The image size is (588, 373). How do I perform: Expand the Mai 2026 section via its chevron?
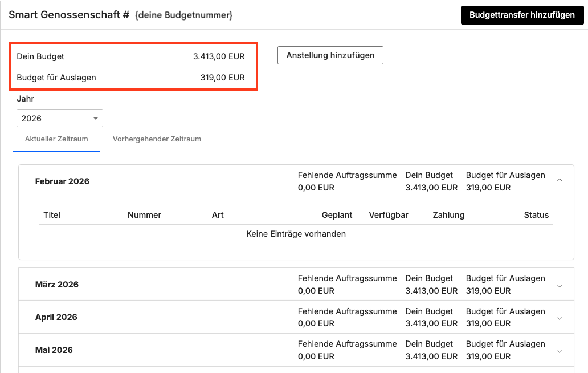tap(559, 350)
